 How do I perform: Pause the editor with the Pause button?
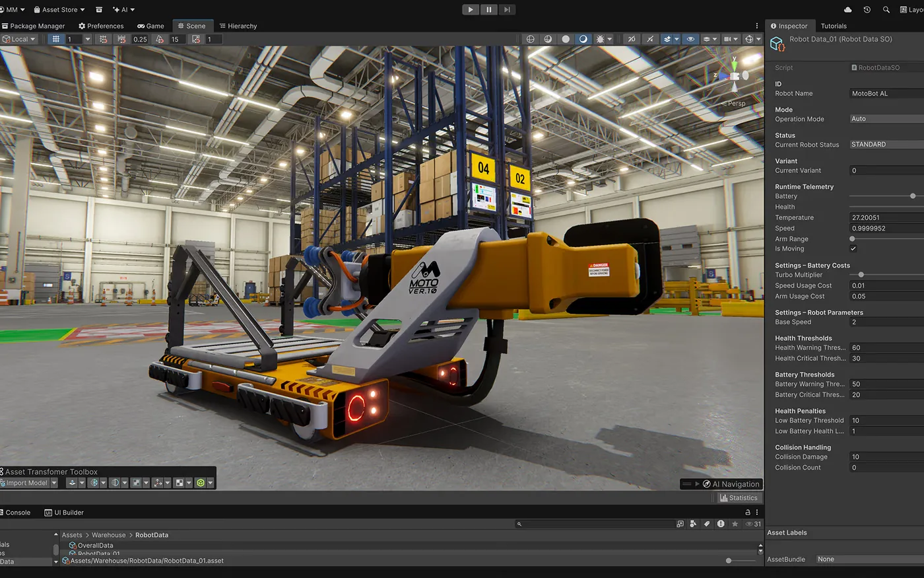tap(488, 9)
